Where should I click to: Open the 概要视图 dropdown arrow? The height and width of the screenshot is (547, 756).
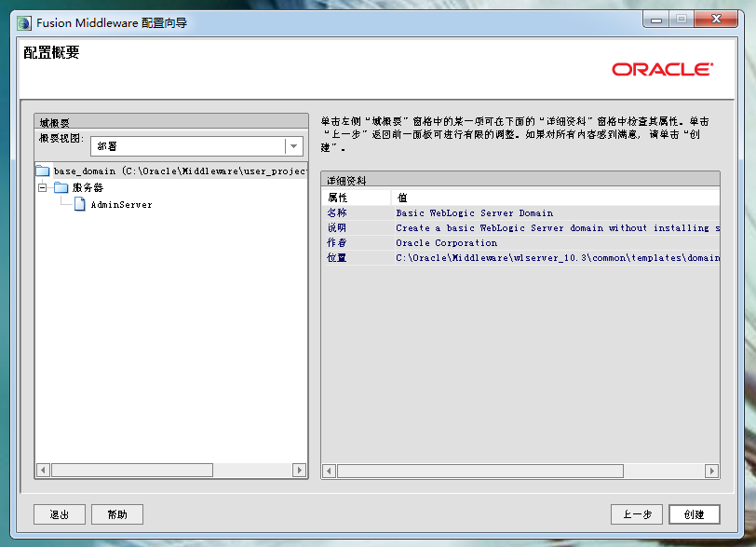pos(293,146)
